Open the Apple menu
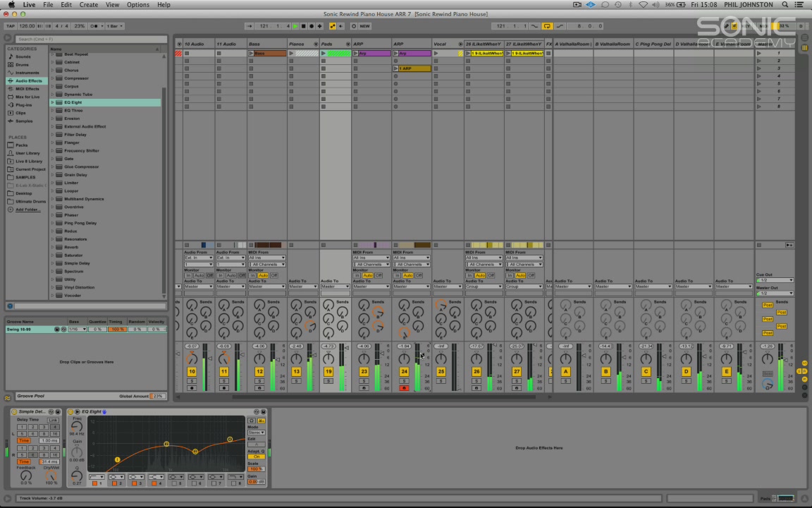 [11, 5]
